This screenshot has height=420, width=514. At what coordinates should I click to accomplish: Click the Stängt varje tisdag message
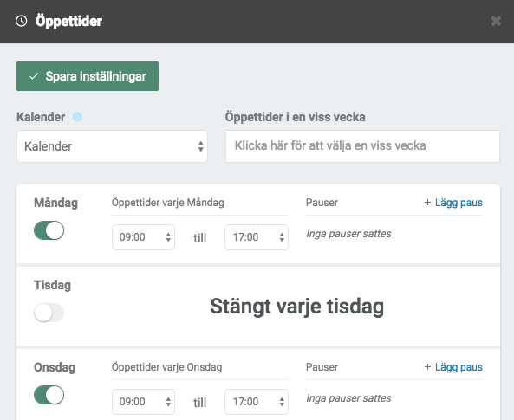click(297, 307)
